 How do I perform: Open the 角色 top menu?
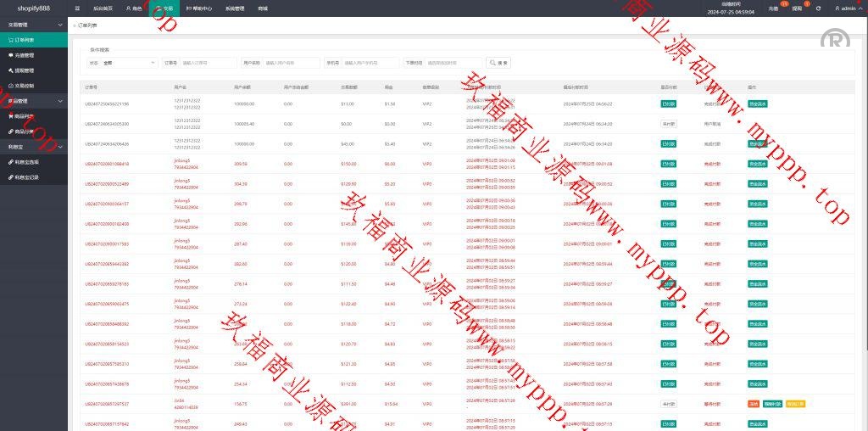[x=134, y=8]
